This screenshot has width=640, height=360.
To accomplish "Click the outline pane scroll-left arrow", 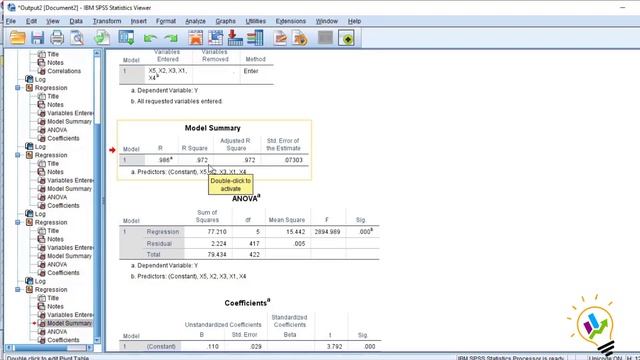I will [9, 348].
